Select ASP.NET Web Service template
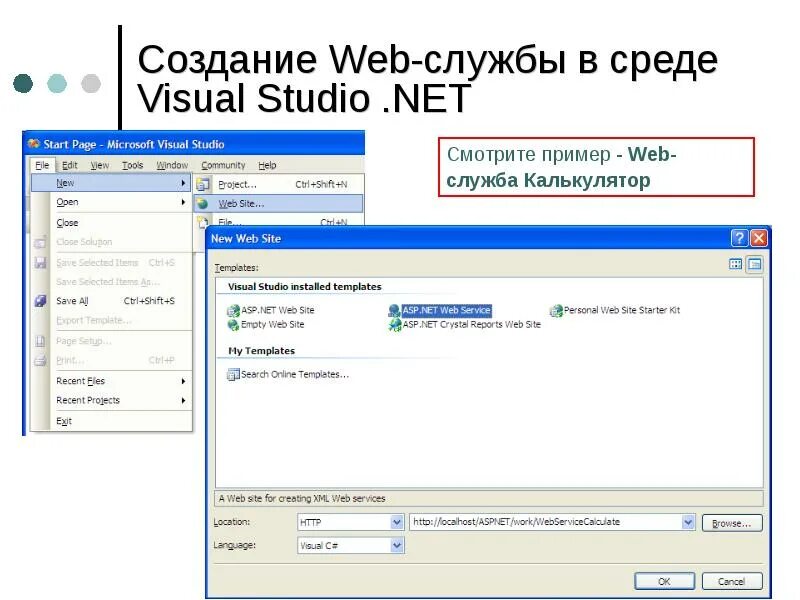The width and height of the screenshot is (800, 600). click(x=446, y=310)
